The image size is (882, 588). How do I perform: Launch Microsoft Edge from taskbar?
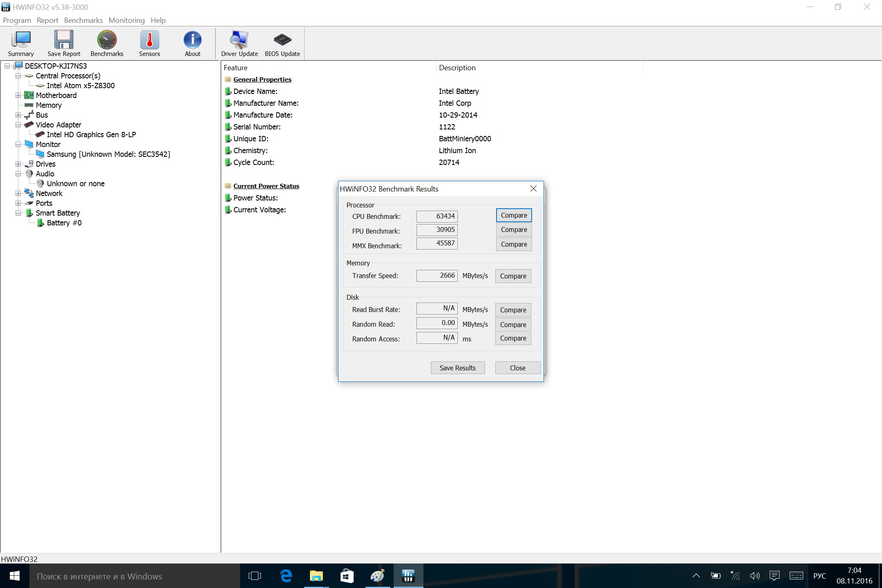[x=286, y=576]
